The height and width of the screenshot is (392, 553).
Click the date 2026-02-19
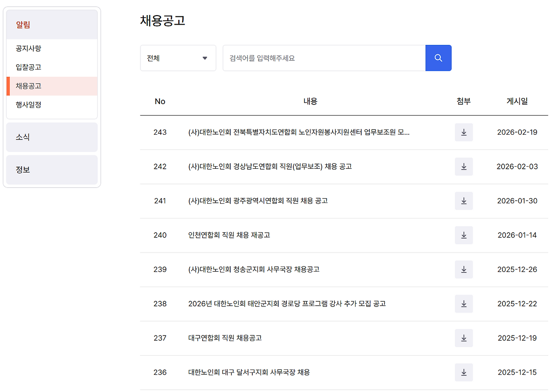pyautogui.click(x=517, y=132)
